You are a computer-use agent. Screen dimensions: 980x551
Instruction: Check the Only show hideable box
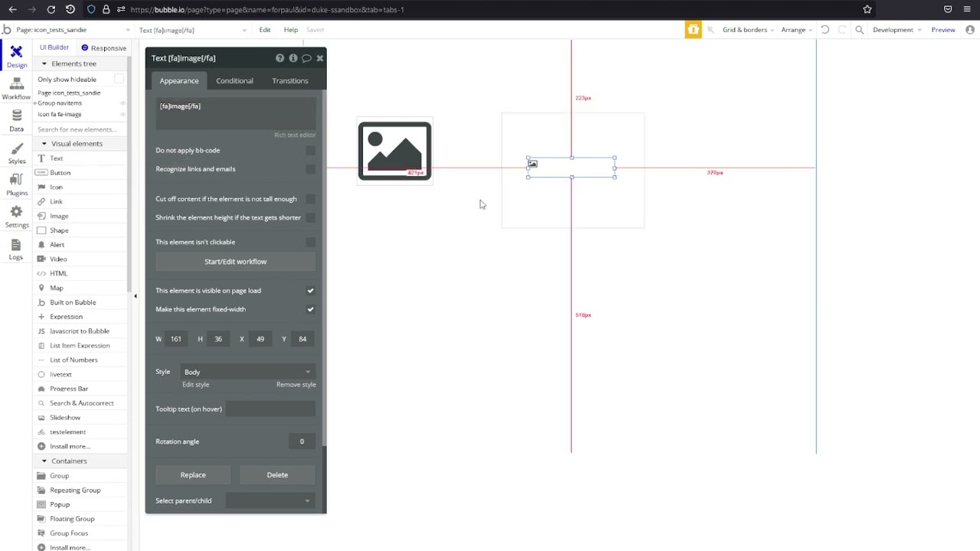click(119, 79)
